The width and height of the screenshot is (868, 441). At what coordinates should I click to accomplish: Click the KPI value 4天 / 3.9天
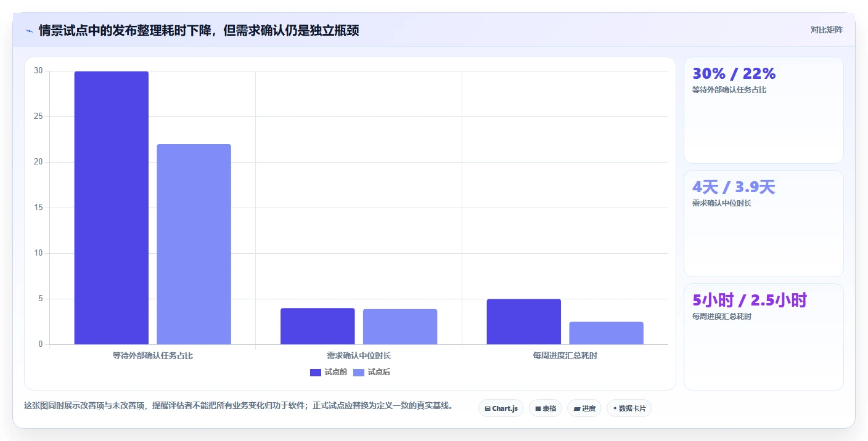pyautogui.click(x=734, y=187)
